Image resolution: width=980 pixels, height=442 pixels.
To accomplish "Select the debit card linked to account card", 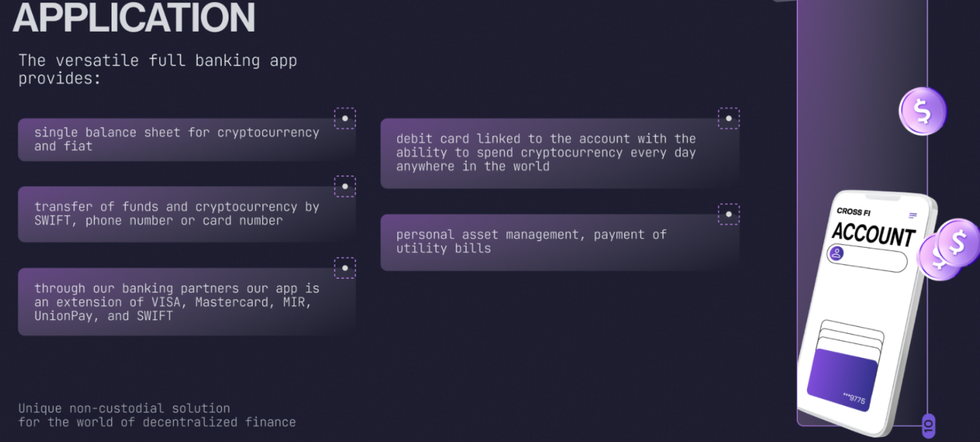I will click(560, 153).
